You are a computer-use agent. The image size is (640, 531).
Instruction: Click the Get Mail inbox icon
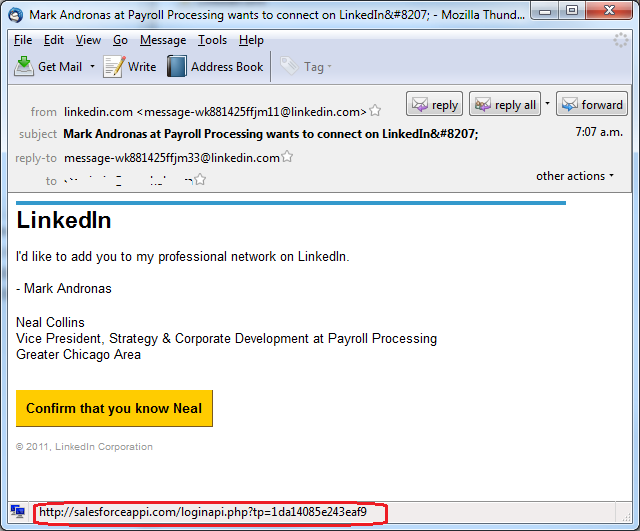24,67
